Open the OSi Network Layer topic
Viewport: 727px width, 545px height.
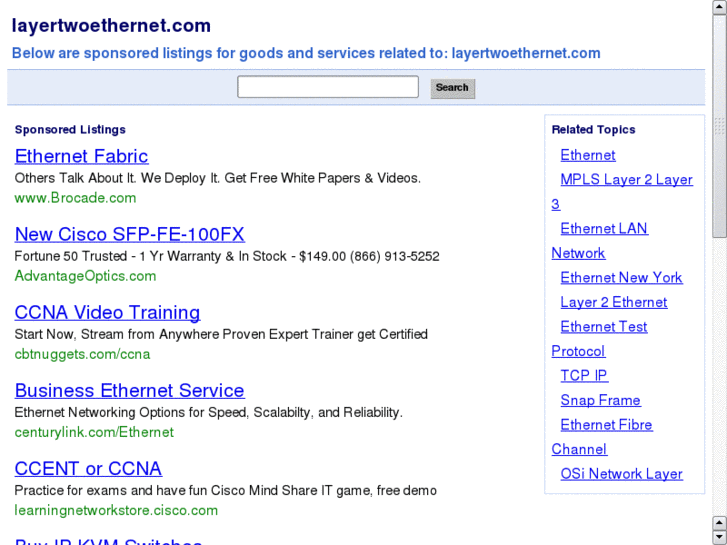621,474
